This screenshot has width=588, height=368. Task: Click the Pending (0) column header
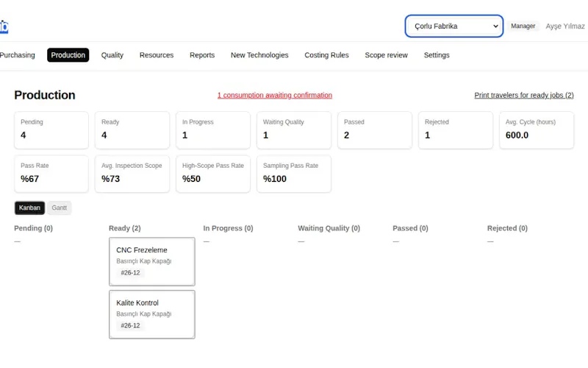[x=33, y=228]
